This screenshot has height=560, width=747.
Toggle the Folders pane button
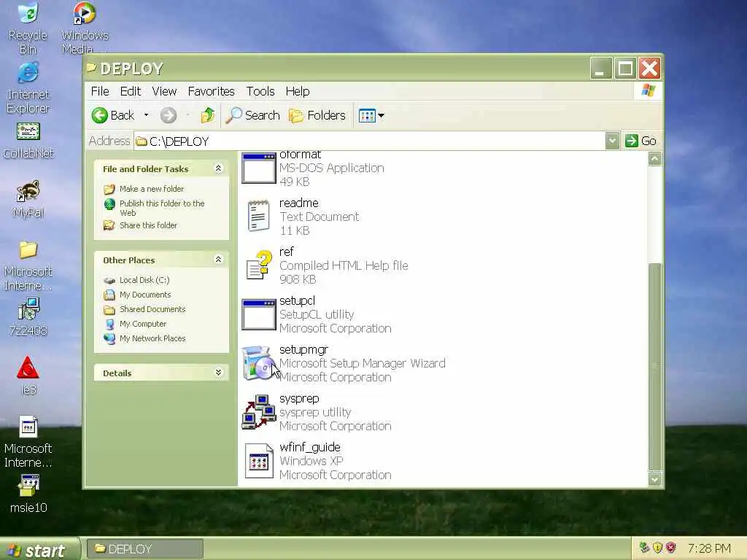317,115
